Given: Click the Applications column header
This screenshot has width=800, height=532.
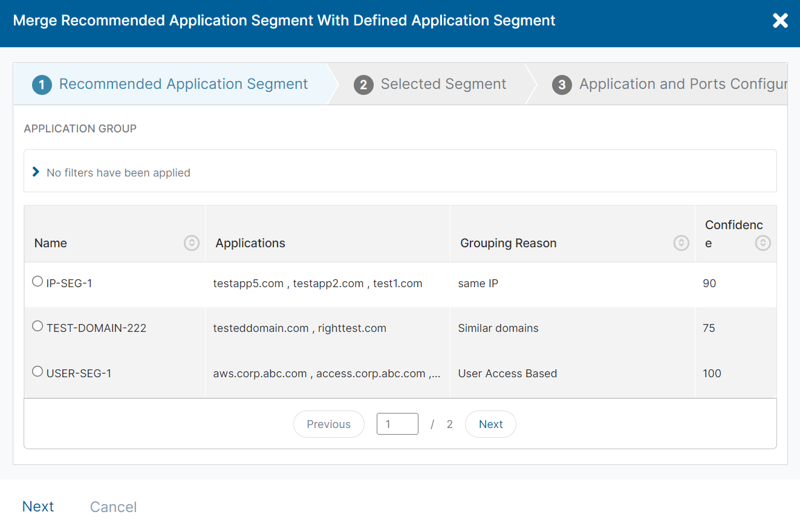Looking at the screenshot, I should (x=250, y=242).
